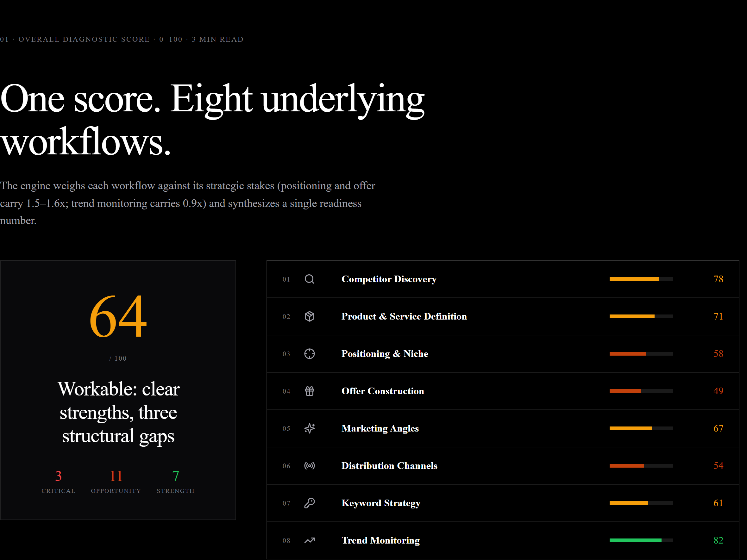Click the overall score 64
Image resolution: width=747 pixels, height=560 pixels.
118,316
